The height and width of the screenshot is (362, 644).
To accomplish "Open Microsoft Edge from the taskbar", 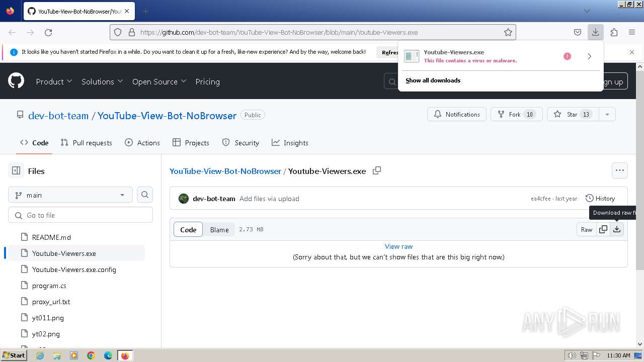I will coord(108,355).
